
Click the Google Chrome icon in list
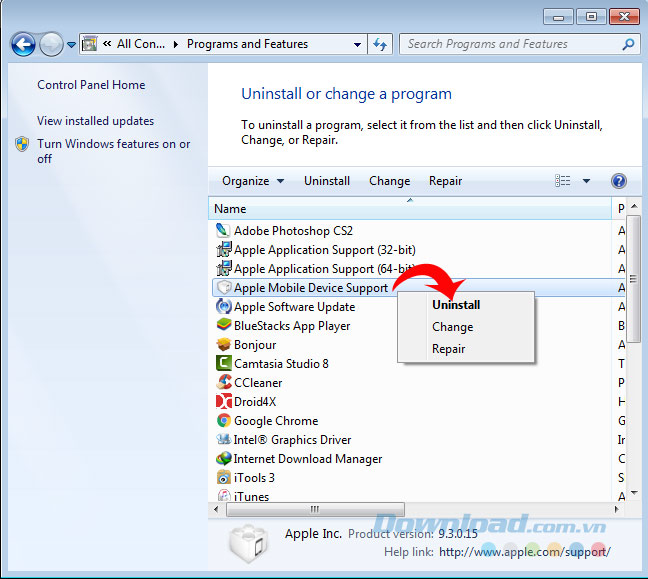pyautogui.click(x=224, y=420)
